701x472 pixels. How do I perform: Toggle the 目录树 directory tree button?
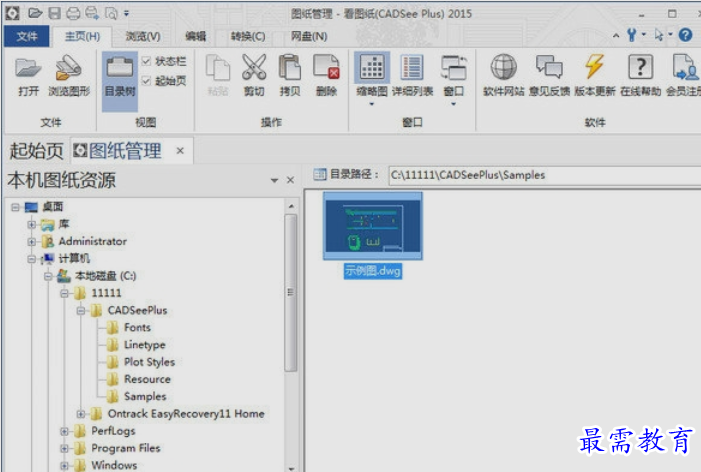(x=120, y=80)
